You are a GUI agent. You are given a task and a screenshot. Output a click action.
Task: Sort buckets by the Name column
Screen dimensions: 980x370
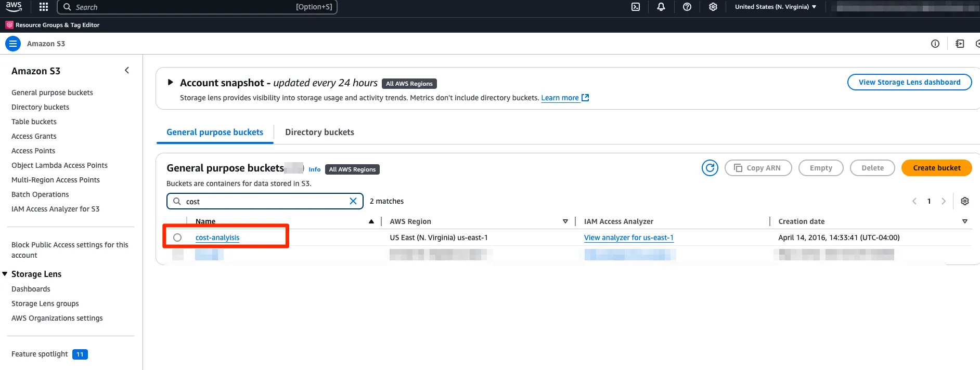point(205,221)
